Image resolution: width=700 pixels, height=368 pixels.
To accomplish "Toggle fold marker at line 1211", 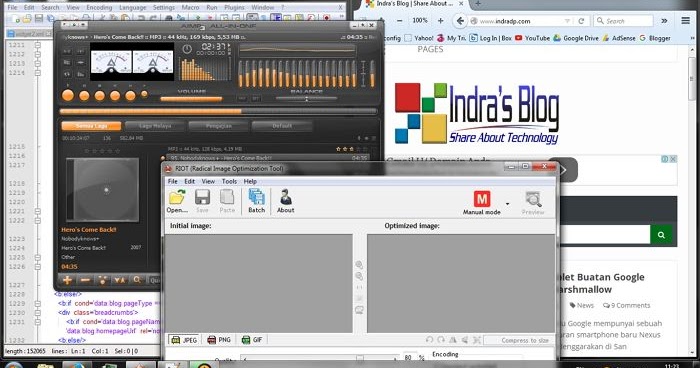I will (x=38, y=45).
